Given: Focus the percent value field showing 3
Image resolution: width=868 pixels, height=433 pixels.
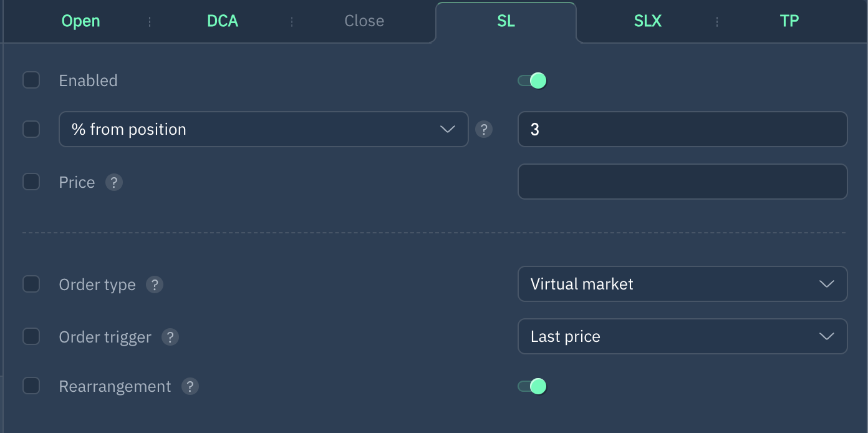Looking at the screenshot, I should point(682,129).
